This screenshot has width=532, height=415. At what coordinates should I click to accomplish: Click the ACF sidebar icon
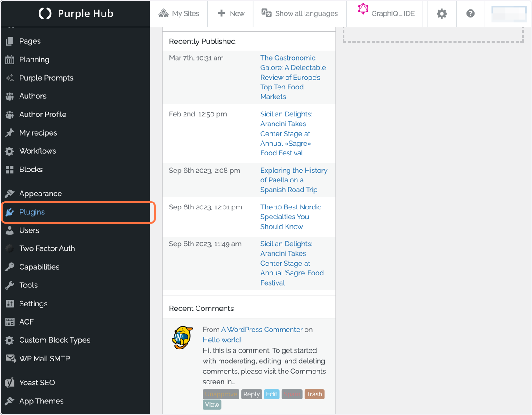(9, 322)
